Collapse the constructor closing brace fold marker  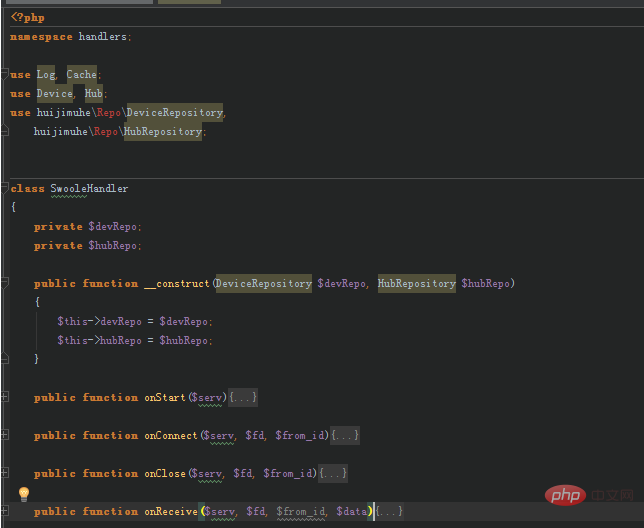pos(5,358)
